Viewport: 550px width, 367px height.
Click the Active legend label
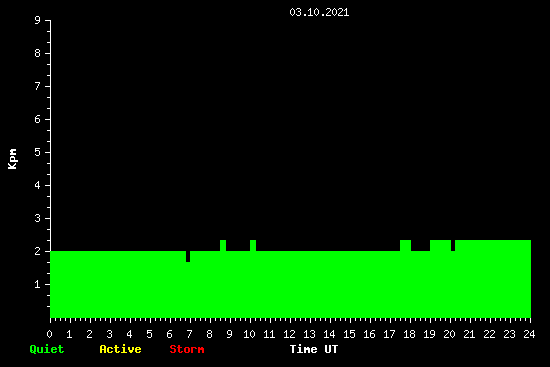click(x=120, y=349)
